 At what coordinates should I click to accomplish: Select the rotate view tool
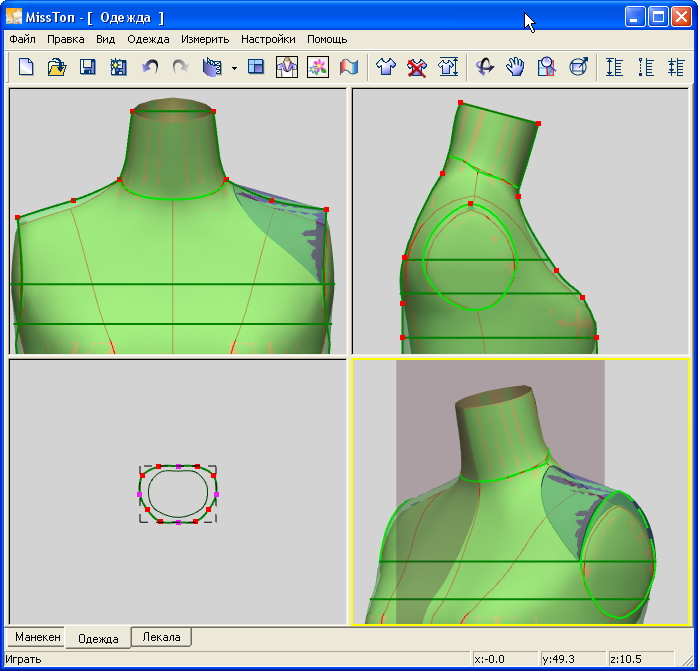485,67
